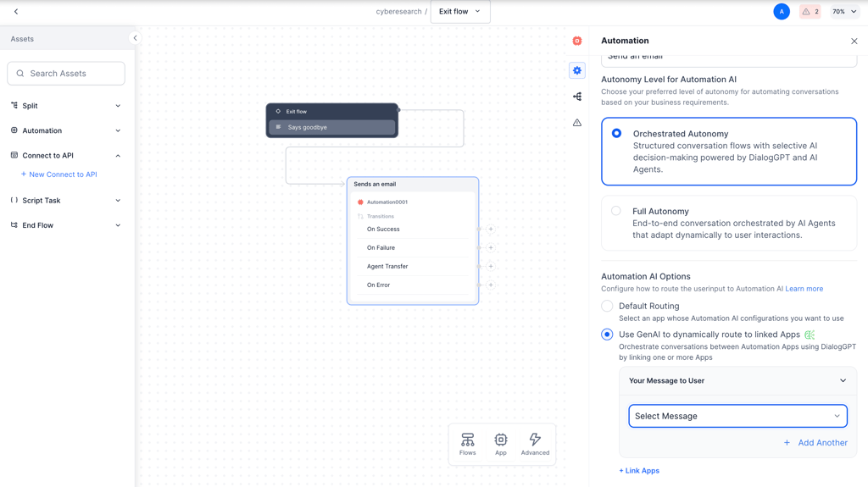
Task: Go back using the top-left arrow
Action: pyautogui.click(x=16, y=12)
